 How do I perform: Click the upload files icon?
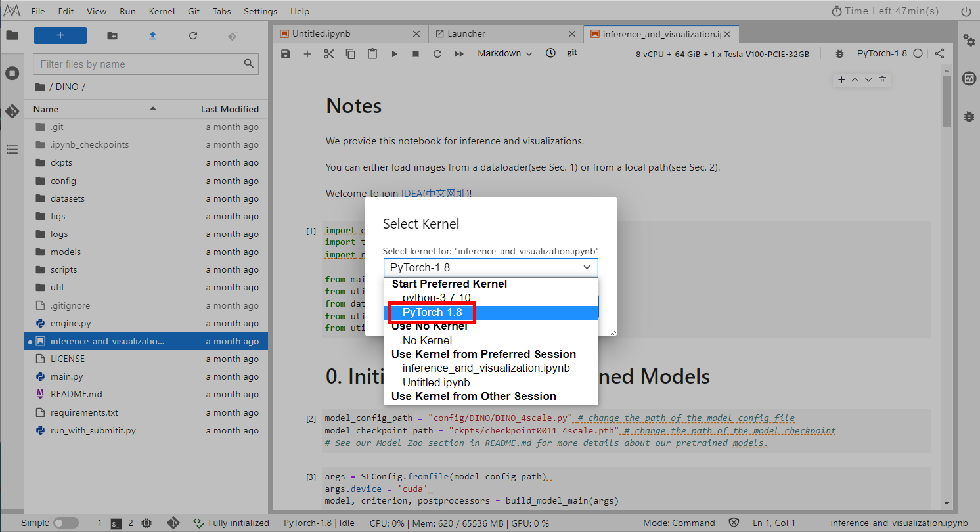[152, 35]
